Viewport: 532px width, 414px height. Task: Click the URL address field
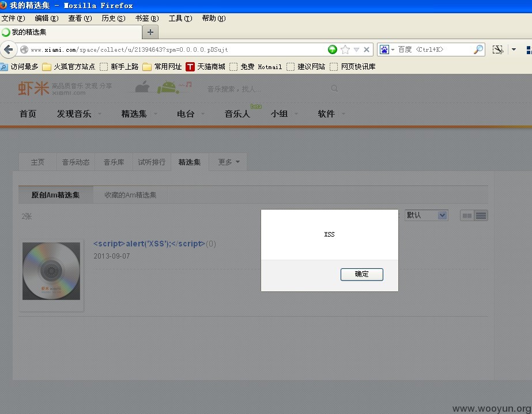tap(176, 50)
